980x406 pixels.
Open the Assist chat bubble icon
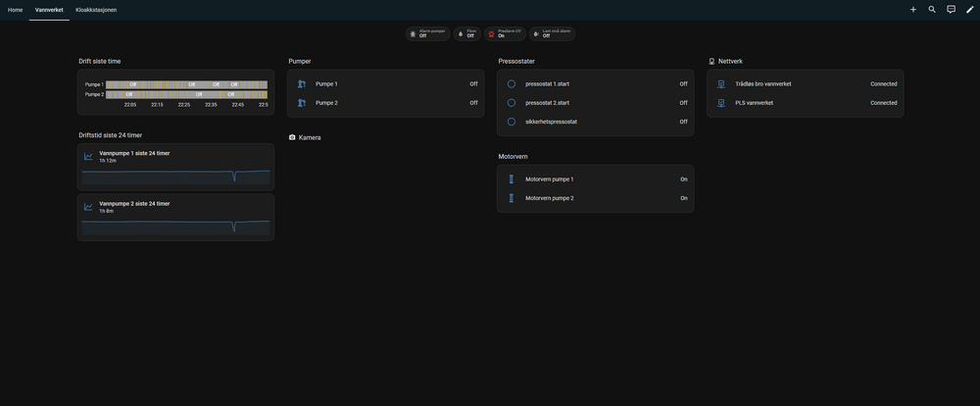click(951, 9)
